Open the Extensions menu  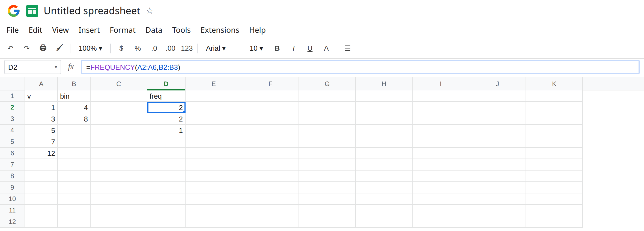click(220, 30)
